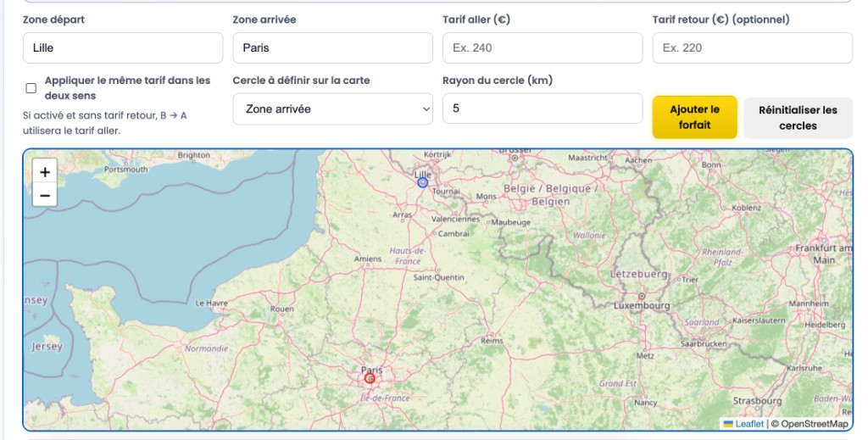This screenshot has width=868, height=440.
Task: Click the Mons label on the map
Action: tap(486, 196)
